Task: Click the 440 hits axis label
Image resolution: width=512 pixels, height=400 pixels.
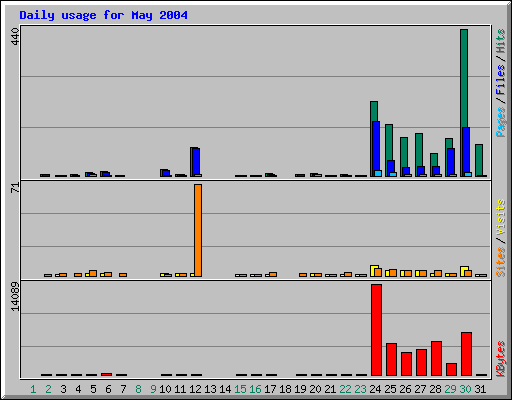Action: point(15,37)
